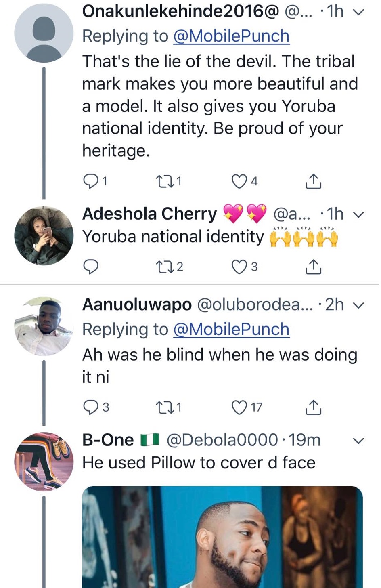Open the image attached to B-One's tweet

coord(222,536)
